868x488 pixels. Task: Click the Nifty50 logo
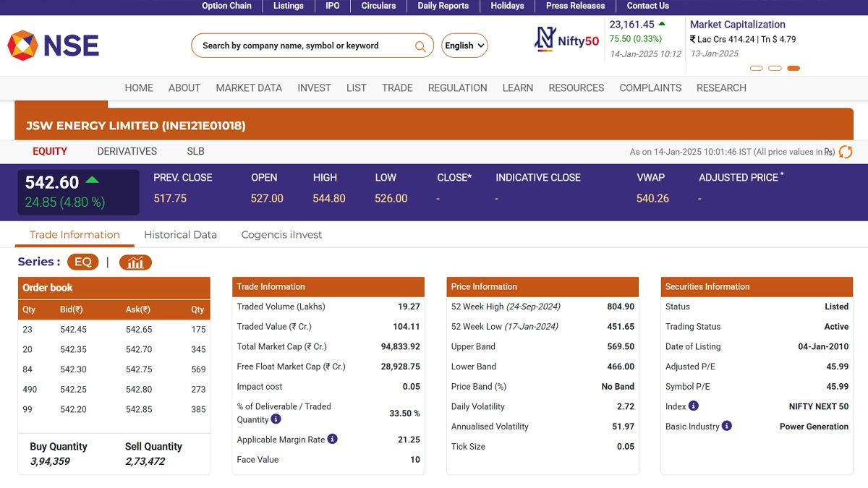566,40
